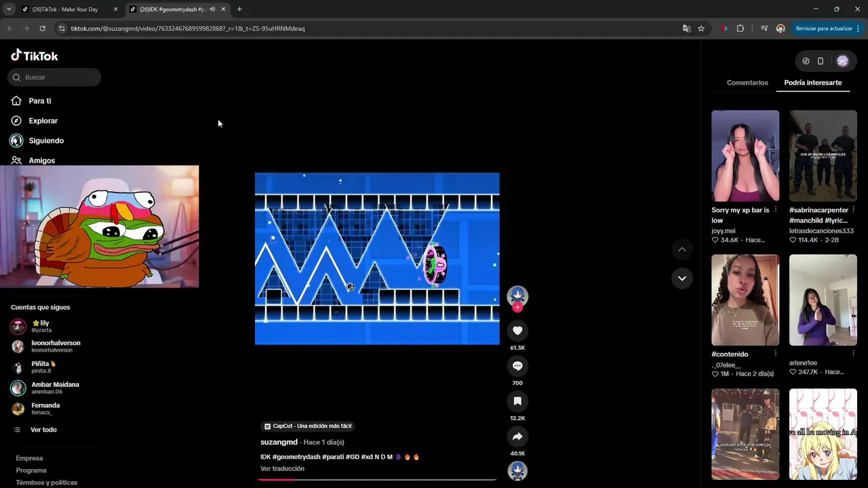Image resolution: width=868 pixels, height=488 pixels.
Task: Open the Programa footer link
Action: click(31, 470)
